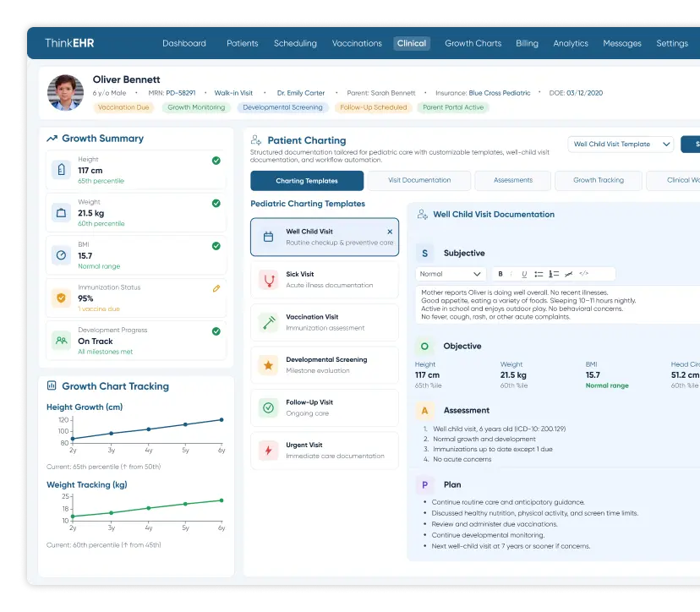Click the Growth Summary trend icon
This screenshot has width=700, height=612.
pyautogui.click(x=52, y=139)
